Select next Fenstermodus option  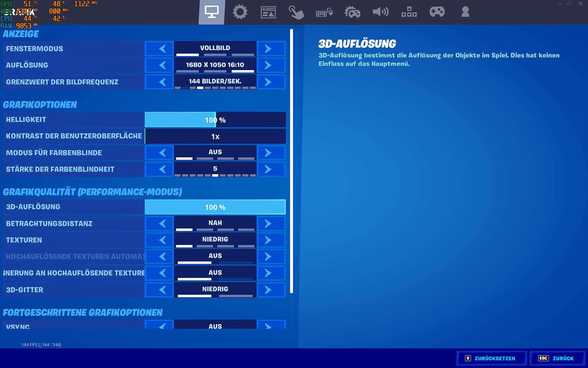pyautogui.click(x=271, y=49)
